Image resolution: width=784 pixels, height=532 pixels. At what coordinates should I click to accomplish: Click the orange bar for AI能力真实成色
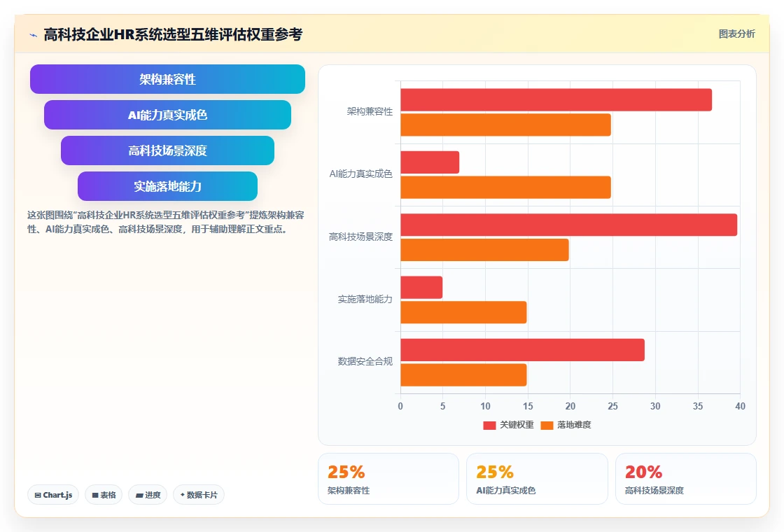tap(505, 188)
